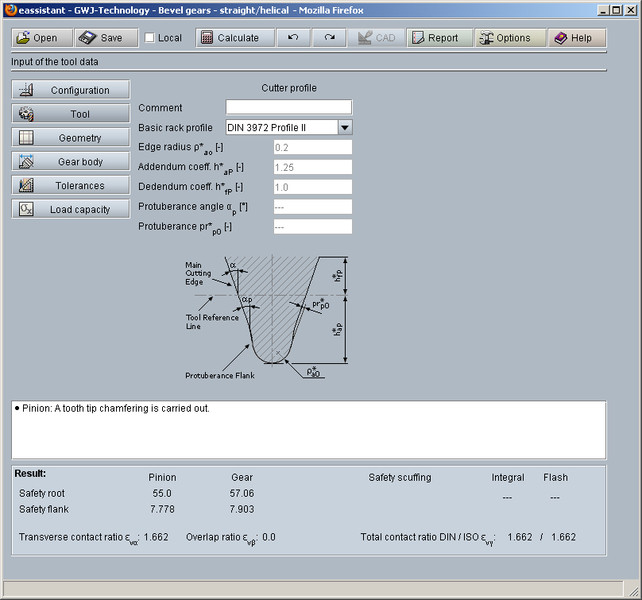This screenshot has height=600, width=642.
Task: Toggle the Local checkbox
Action: (150, 38)
